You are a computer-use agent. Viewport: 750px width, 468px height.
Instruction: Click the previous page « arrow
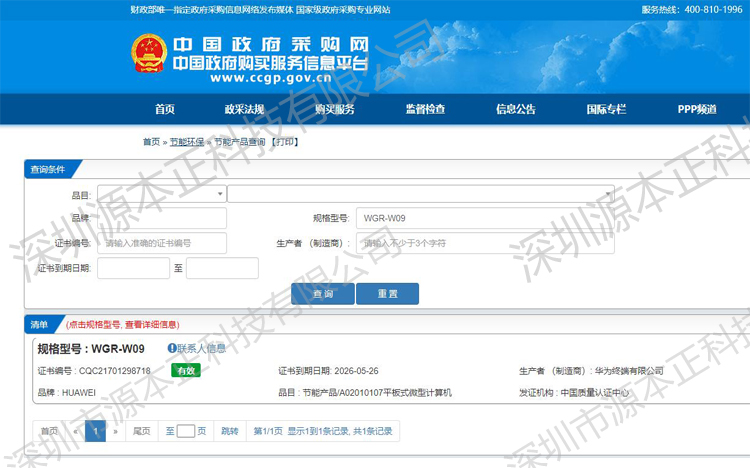pyautogui.click(x=76, y=431)
